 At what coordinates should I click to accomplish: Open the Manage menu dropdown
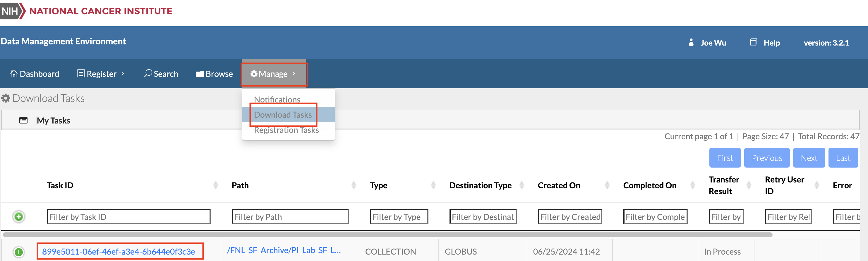point(273,74)
